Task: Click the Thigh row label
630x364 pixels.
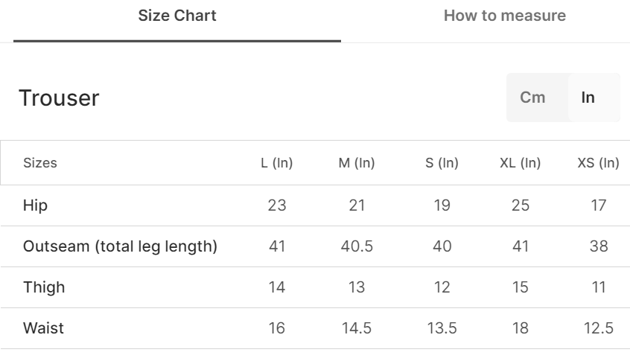Action: click(44, 287)
